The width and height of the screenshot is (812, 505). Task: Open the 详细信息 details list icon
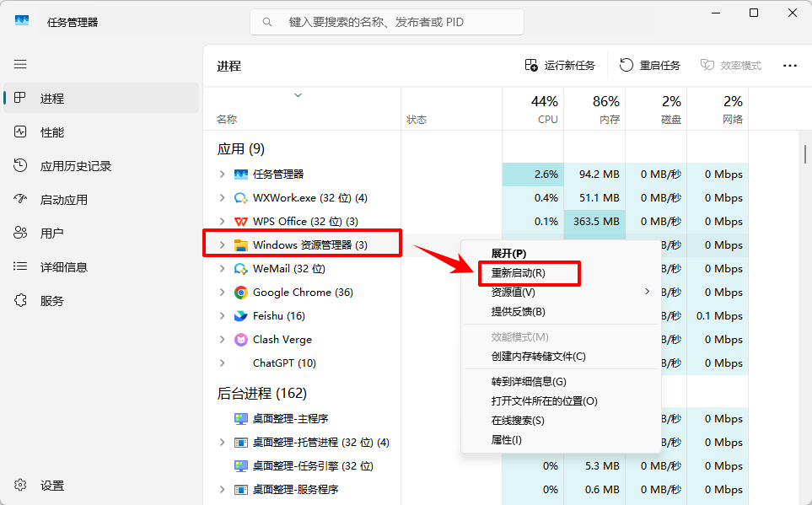tap(20, 266)
